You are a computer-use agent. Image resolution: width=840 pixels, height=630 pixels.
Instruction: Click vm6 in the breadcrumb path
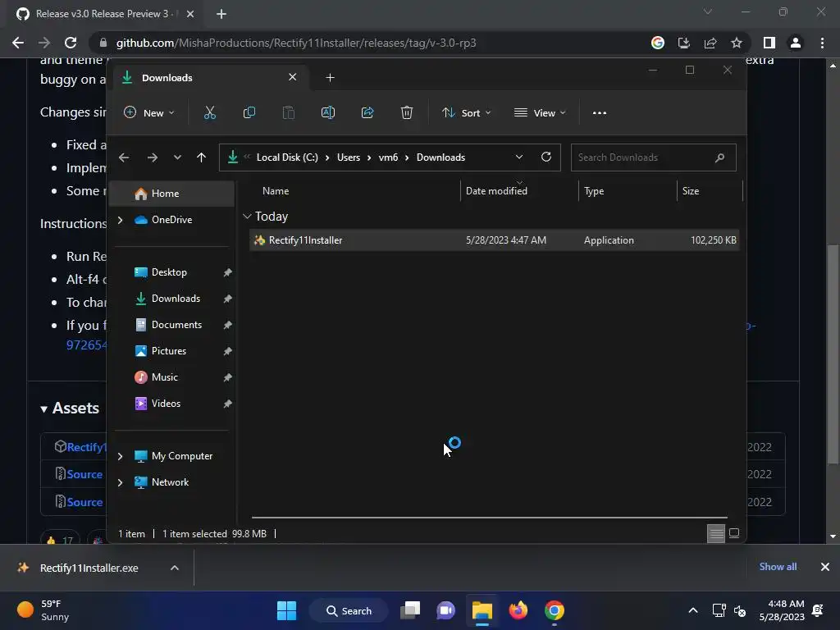(388, 157)
